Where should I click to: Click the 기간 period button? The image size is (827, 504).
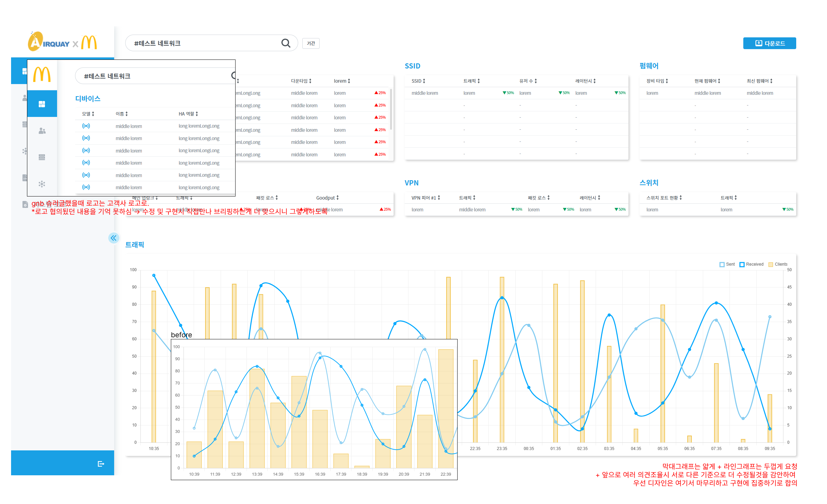click(x=311, y=43)
